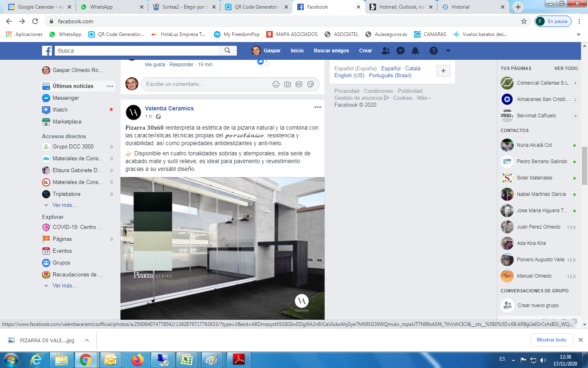Attach photo using comment camera icon
The image size is (588, 368).
[287, 84]
